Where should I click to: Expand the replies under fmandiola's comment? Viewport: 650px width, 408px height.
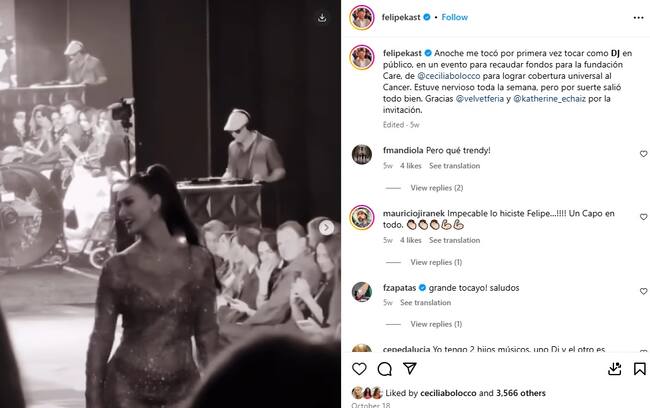436,188
